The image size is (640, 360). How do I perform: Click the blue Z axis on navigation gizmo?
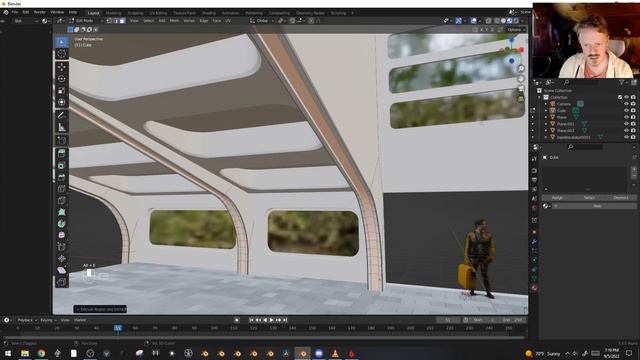tap(512, 40)
